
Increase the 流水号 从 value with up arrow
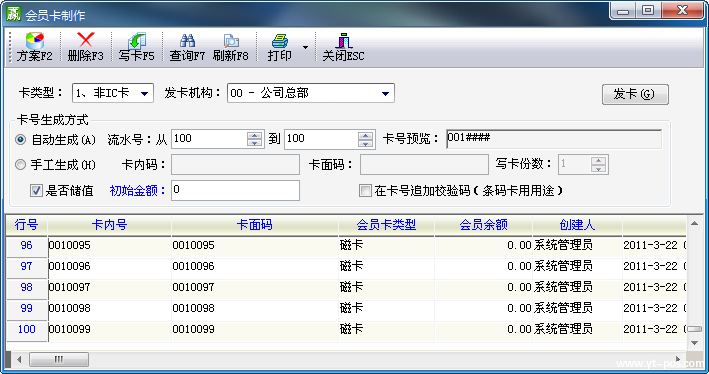coord(255,135)
